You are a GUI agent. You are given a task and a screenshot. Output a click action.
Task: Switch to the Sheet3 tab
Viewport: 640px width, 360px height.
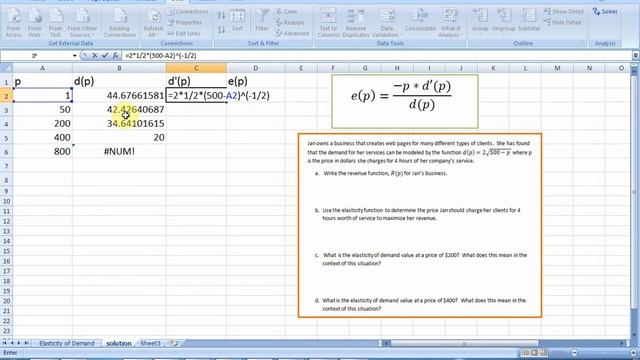point(150,343)
